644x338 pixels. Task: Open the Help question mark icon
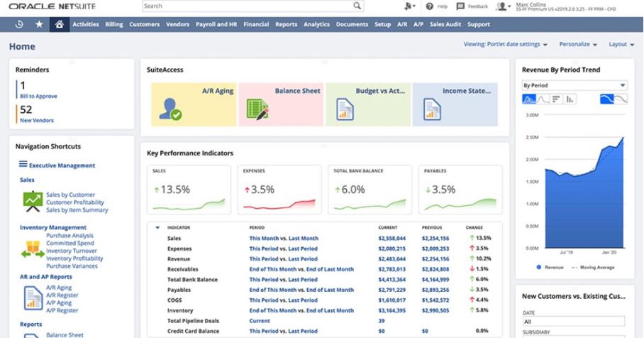(429, 6)
